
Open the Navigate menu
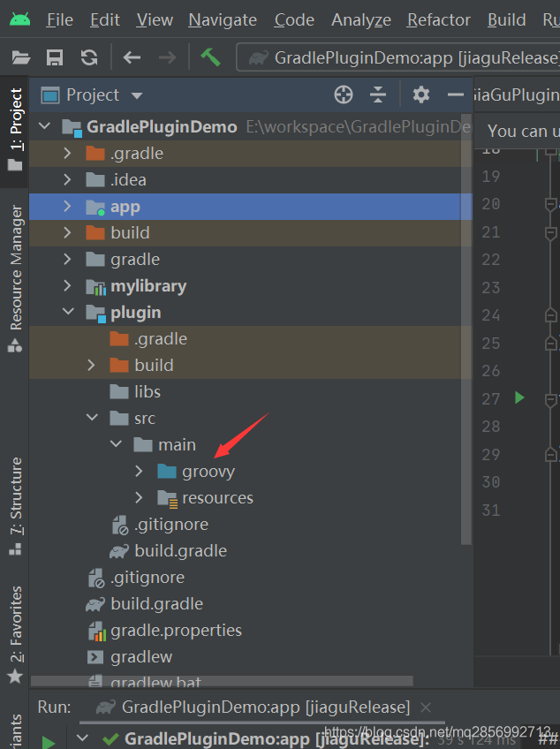point(223,19)
